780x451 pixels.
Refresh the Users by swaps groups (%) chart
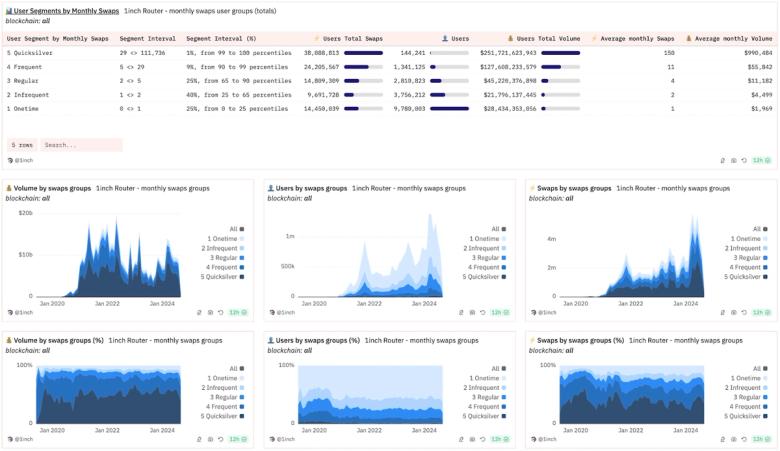click(x=482, y=439)
